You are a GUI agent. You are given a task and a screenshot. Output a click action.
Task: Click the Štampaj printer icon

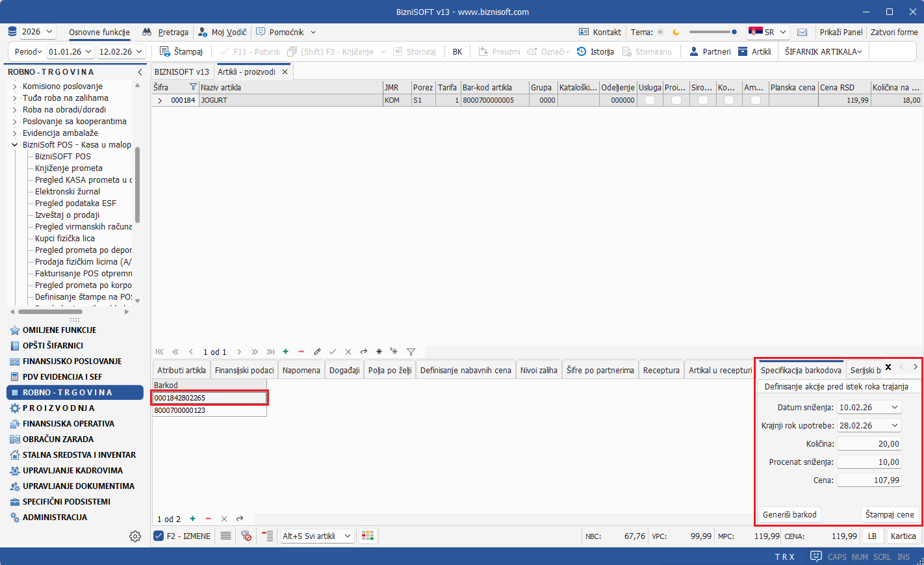(165, 51)
